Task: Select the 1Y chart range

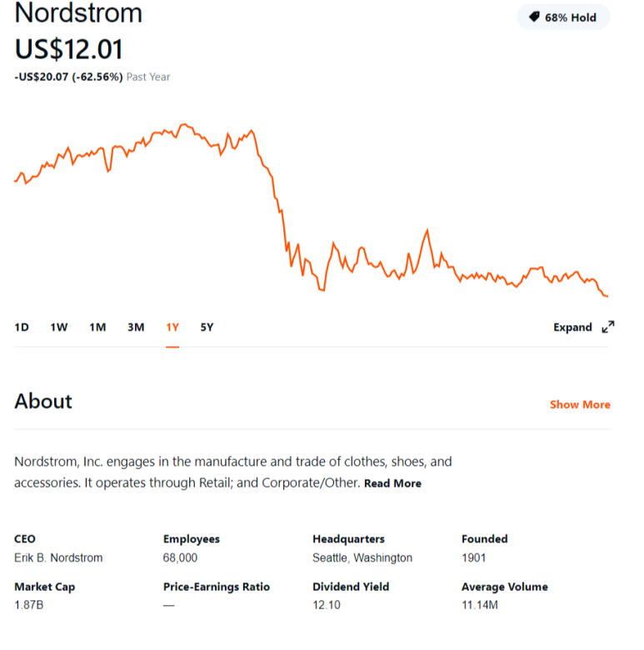Action: click(x=172, y=327)
